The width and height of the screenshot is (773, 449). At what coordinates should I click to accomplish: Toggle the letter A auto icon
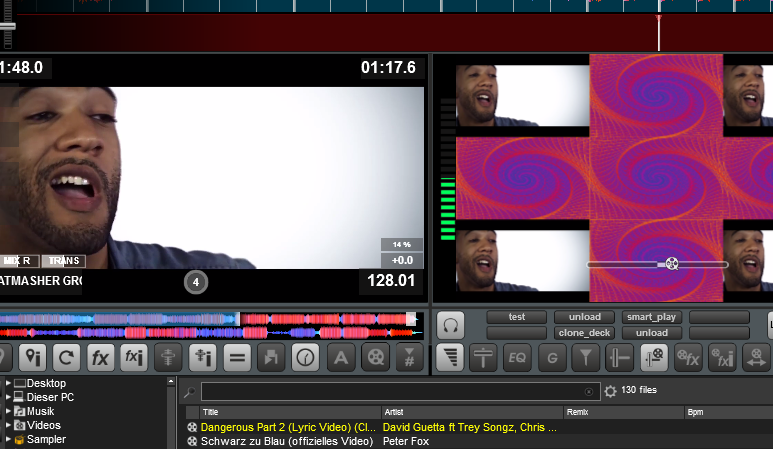341,357
